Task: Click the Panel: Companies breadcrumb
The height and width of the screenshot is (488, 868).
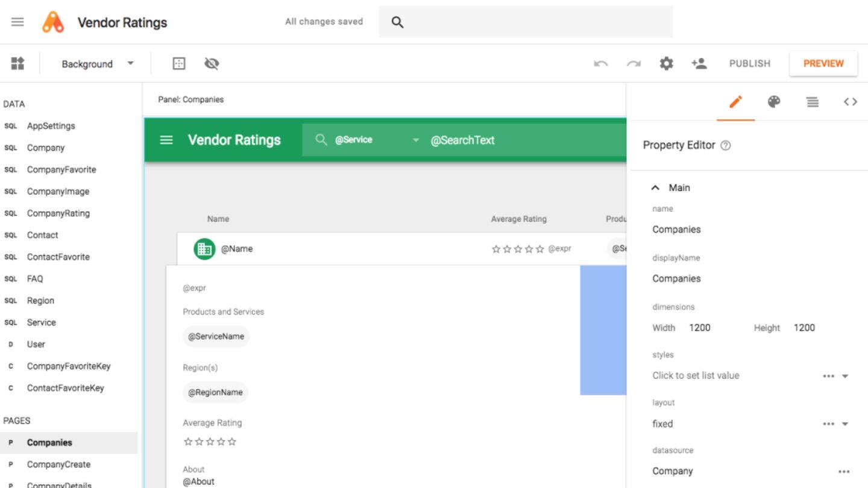Action: tap(190, 99)
